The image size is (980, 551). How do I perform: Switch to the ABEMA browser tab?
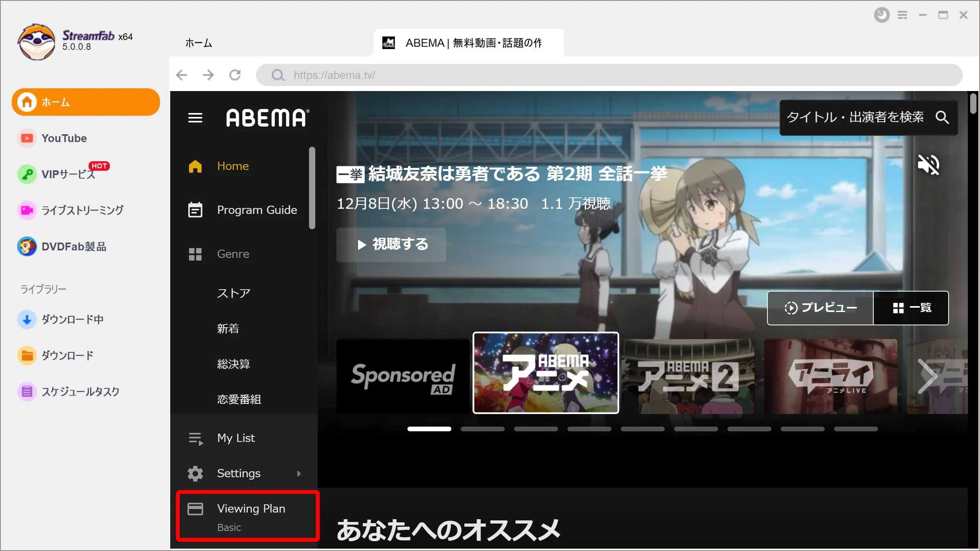(x=469, y=43)
